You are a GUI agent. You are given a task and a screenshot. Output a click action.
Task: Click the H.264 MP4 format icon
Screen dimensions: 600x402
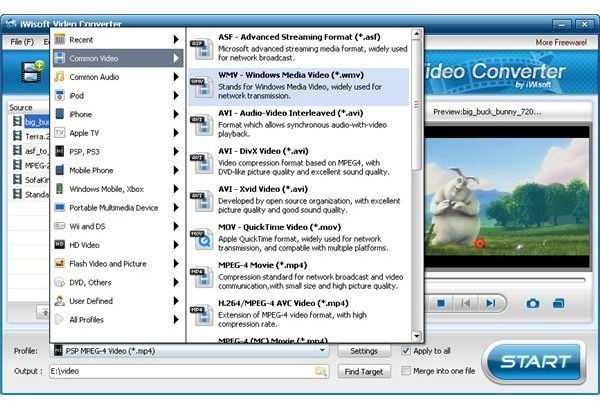[201, 315]
